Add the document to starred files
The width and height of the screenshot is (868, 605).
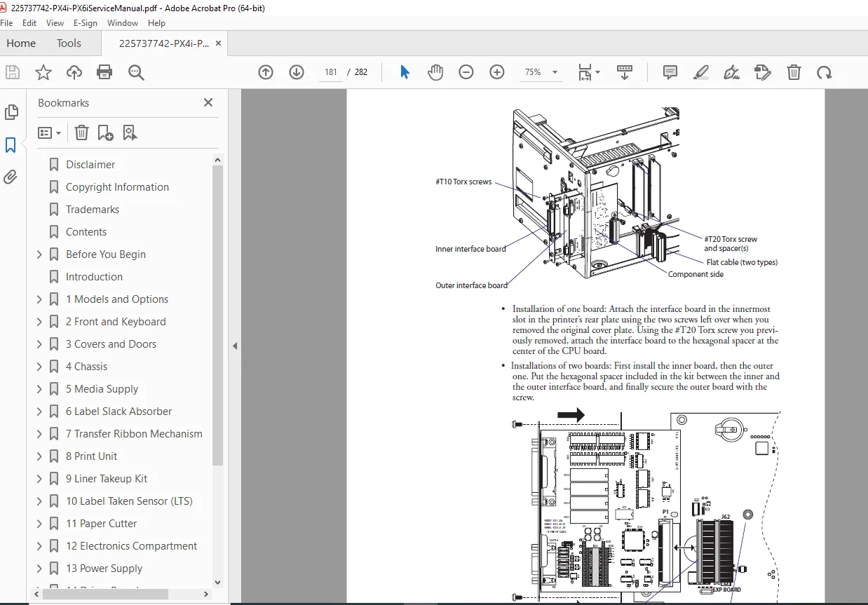43,72
